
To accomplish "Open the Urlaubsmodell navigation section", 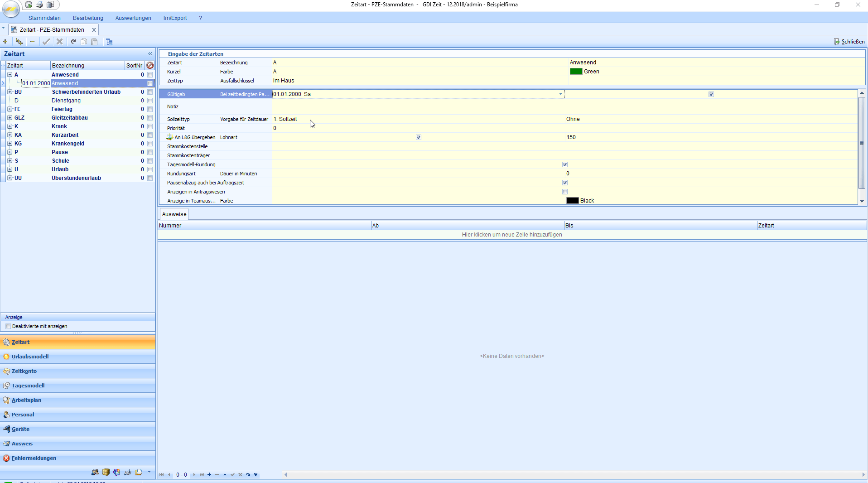I will coord(30,357).
